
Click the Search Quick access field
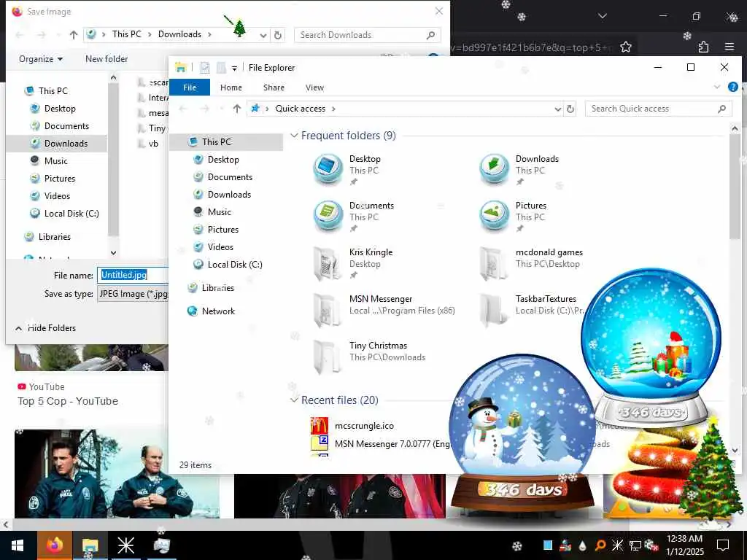click(659, 109)
